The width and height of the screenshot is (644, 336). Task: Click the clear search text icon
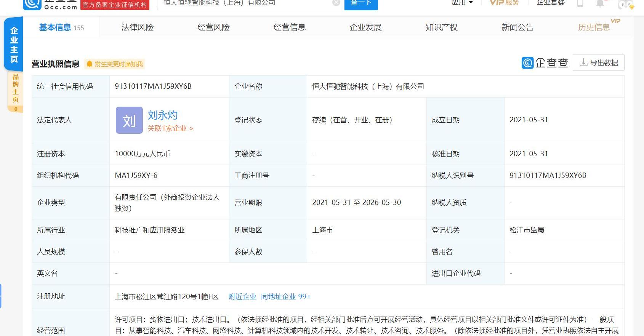(x=336, y=3)
